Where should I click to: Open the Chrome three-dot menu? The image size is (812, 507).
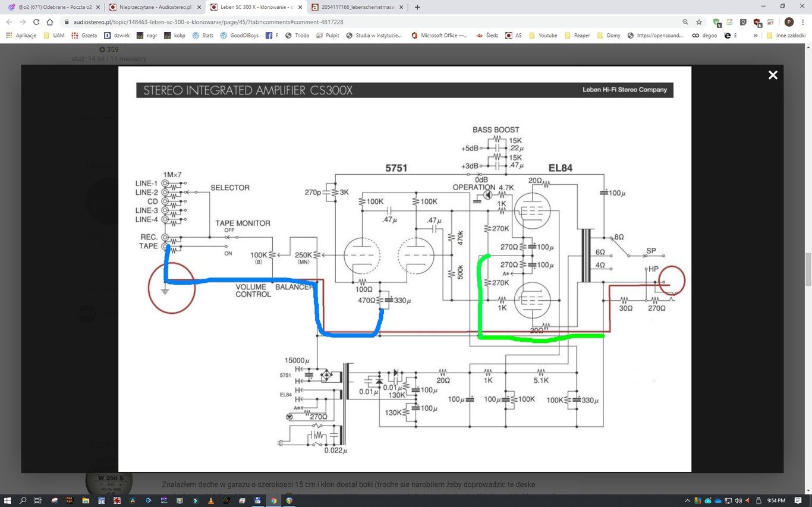pos(803,22)
